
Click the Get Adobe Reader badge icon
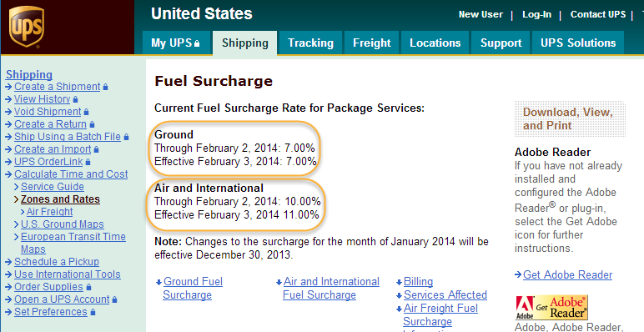coord(552,307)
